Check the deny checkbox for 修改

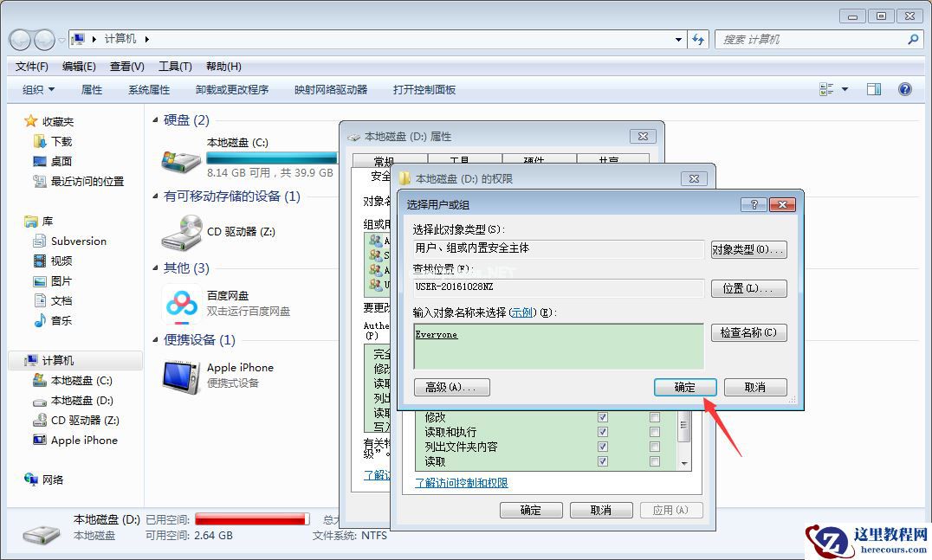654,417
